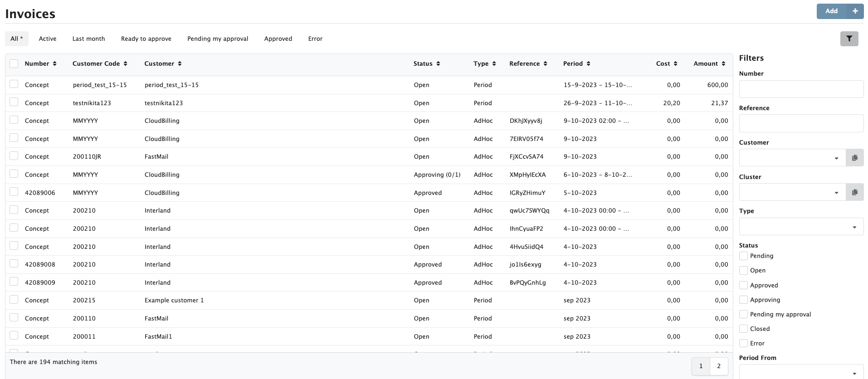Enable Pending my approval status filter checkbox
The height and width of the screenshot is (379, 868).
pyautogui.click(x=743, y=314)
